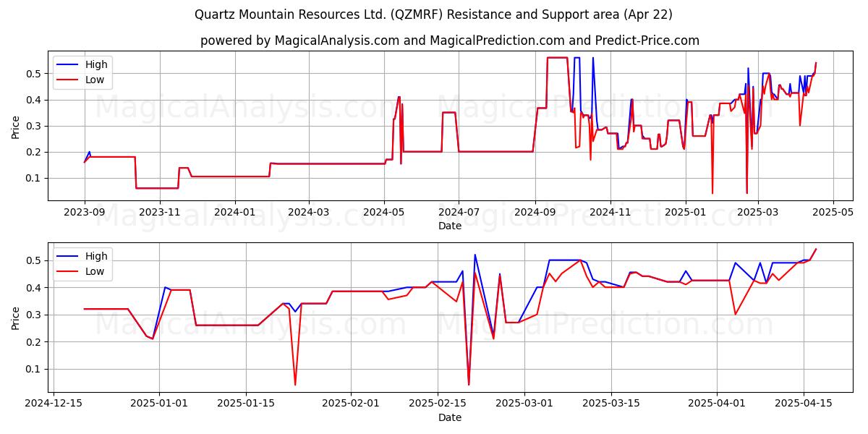This screenshot has width=868, height=434.
Task: Click the '2024-01' tick label on top chart
Action: pos(234,213)
